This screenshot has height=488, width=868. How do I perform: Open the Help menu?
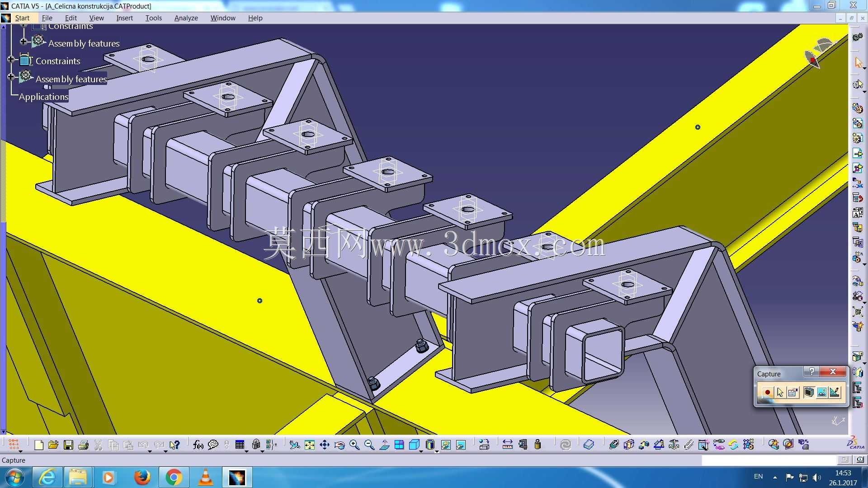click(255, 18)
